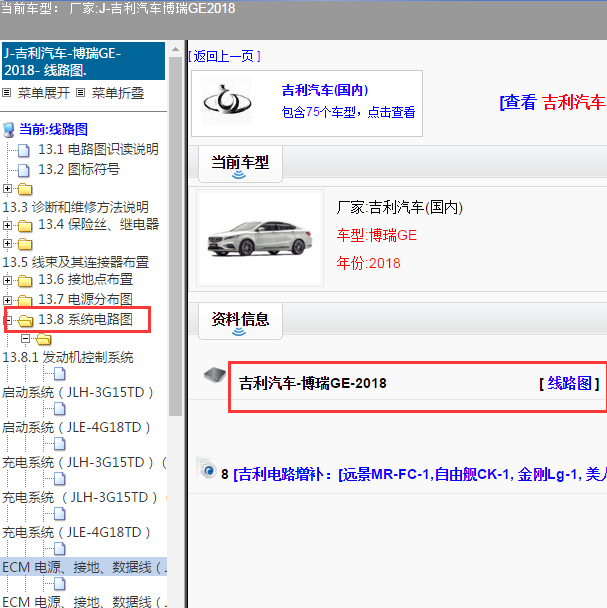Click the 菜单折叠 text
607x608 pixels.
tap(118, 93)
